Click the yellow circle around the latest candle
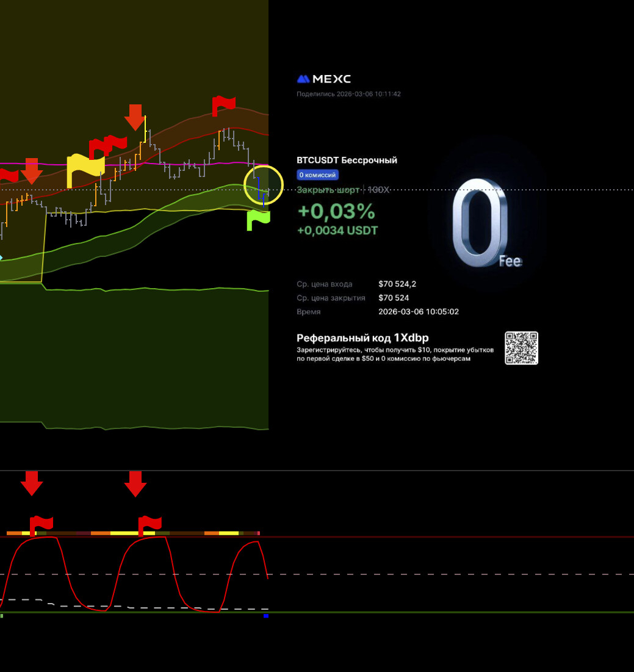 tap(264, 184)
